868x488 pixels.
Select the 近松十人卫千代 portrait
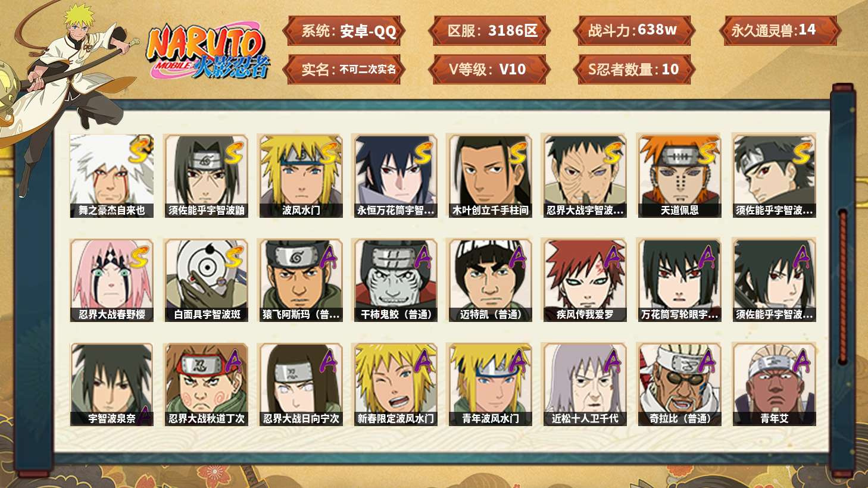(x=585, y=384)
